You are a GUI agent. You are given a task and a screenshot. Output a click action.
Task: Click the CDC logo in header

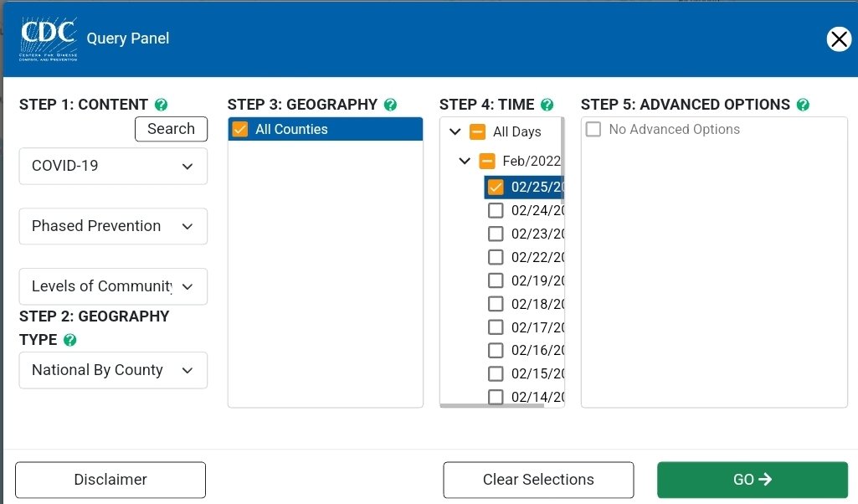49,39
